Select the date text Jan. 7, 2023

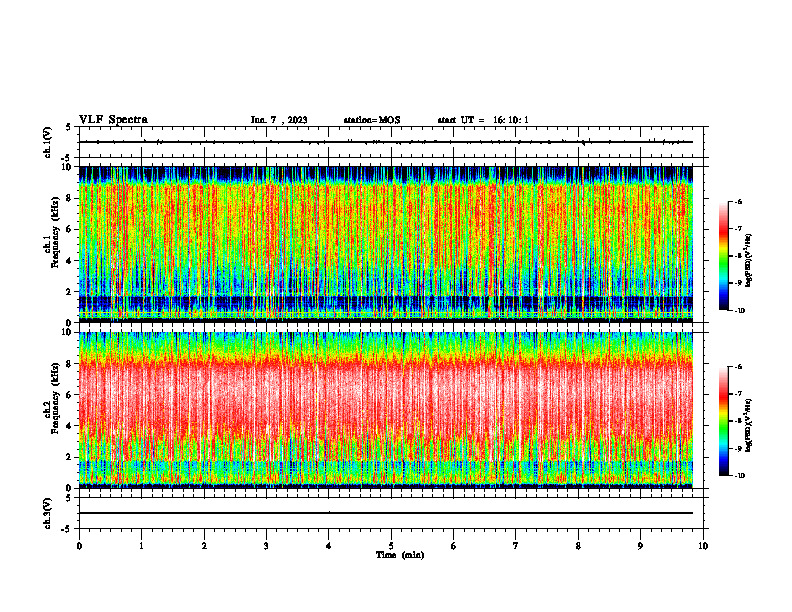pos(279,120)
